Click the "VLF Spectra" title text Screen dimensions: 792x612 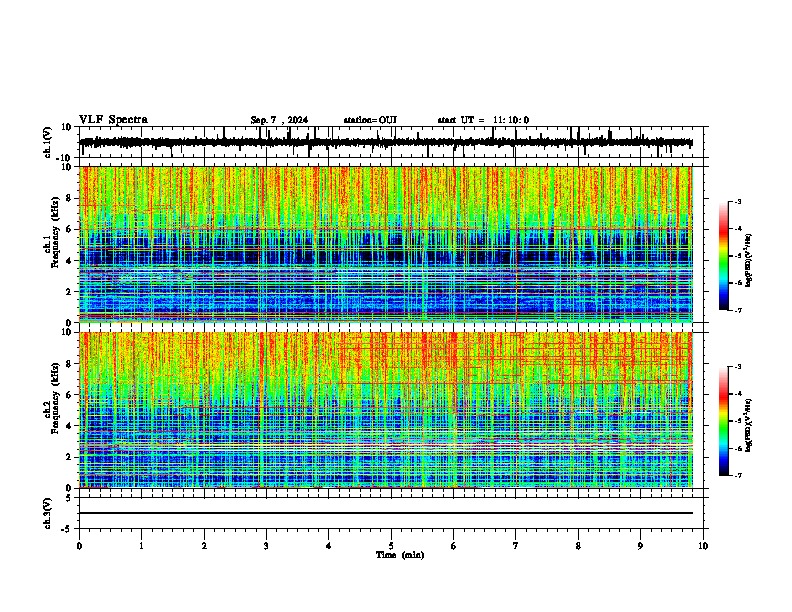[x=113, y=120]
